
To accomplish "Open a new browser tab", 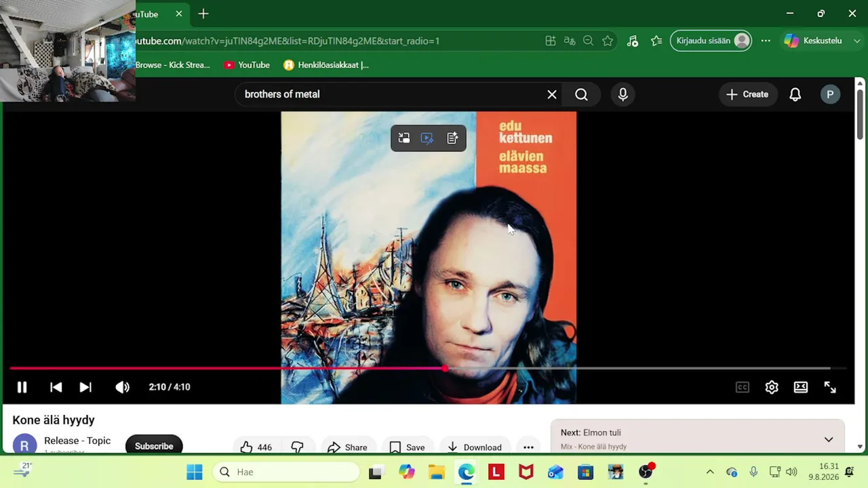I will pos(203,14).
